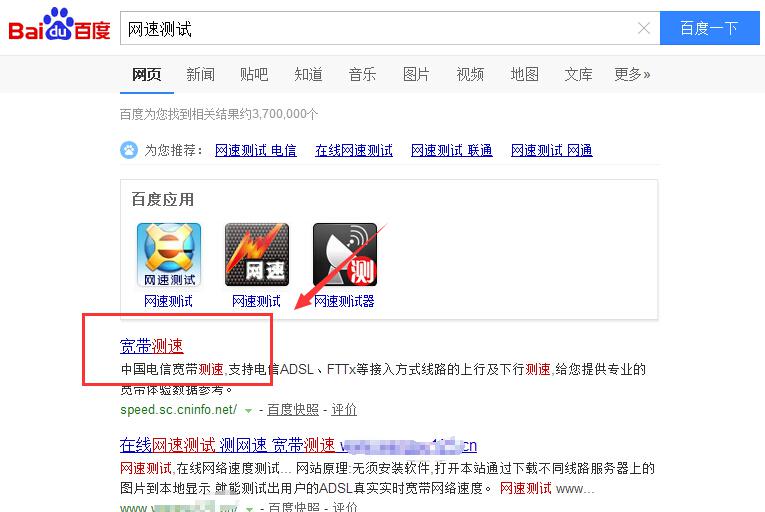Click the lightning 网速 app icon

(257, 254)
